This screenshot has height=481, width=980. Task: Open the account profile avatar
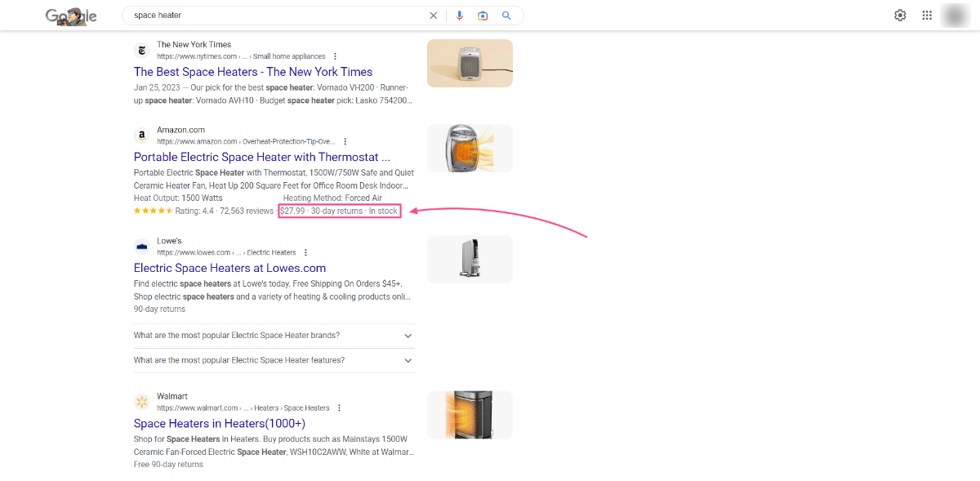point(955,16)
